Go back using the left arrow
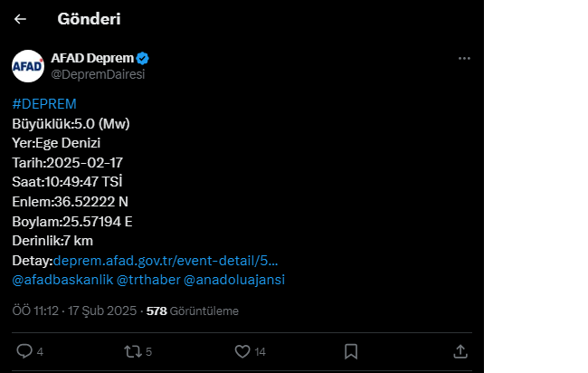The image size is (588, 373). pos(20,19)
